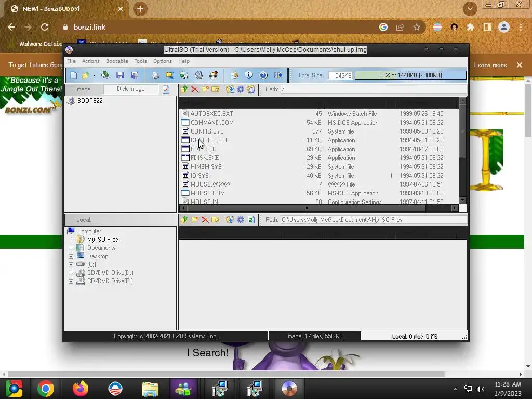This screenshot has height=399, width=532.
Task: Open the dropdown arrow next to Open icon
Action: coord(95,76)
